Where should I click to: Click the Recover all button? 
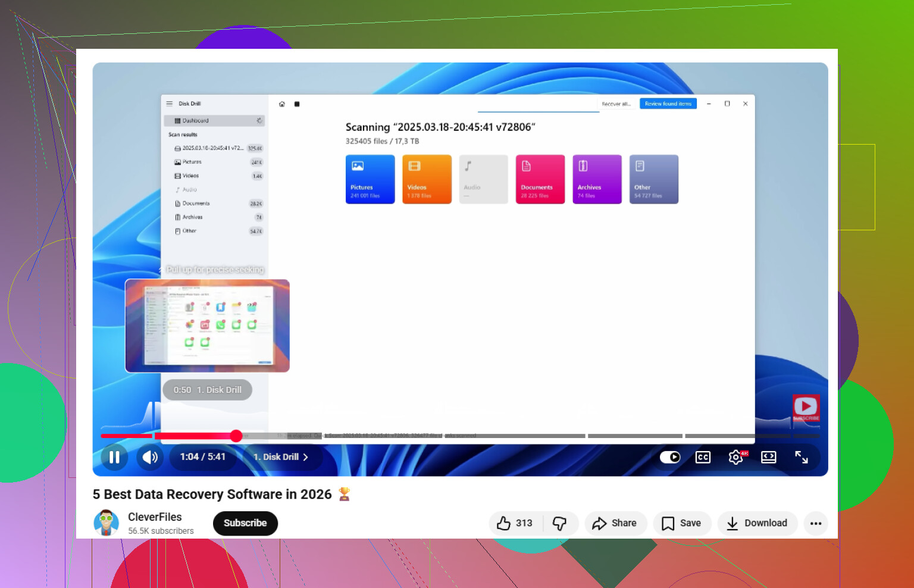[616, 104]
